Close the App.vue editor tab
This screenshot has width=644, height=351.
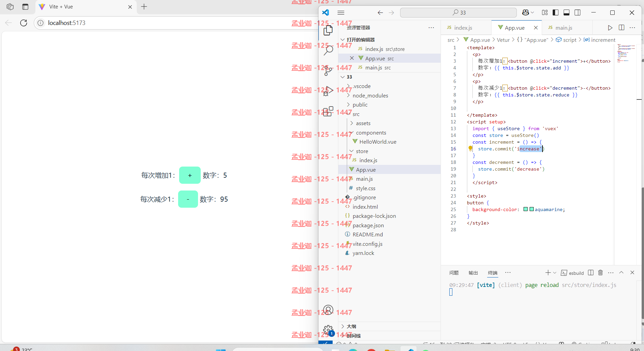click(536, 28)
